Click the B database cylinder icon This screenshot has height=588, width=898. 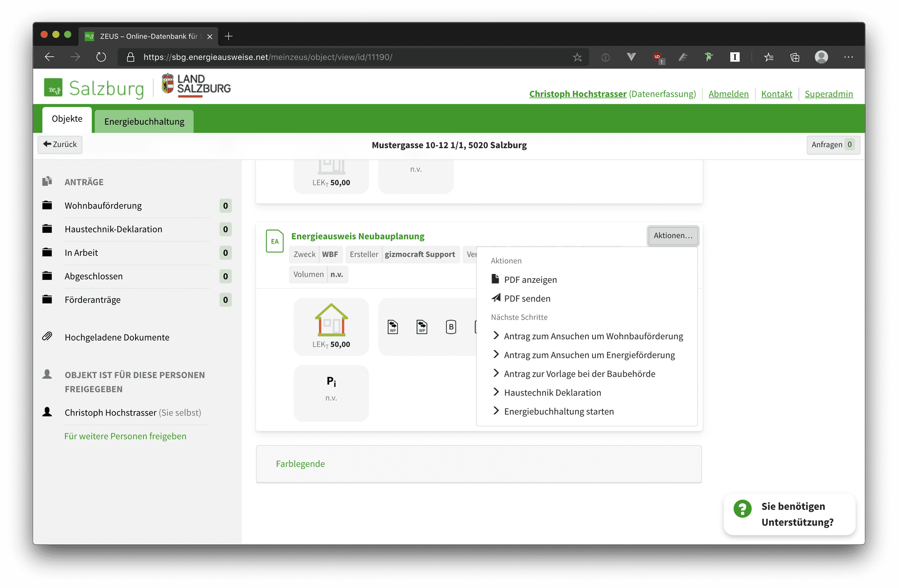coord(451,327)
